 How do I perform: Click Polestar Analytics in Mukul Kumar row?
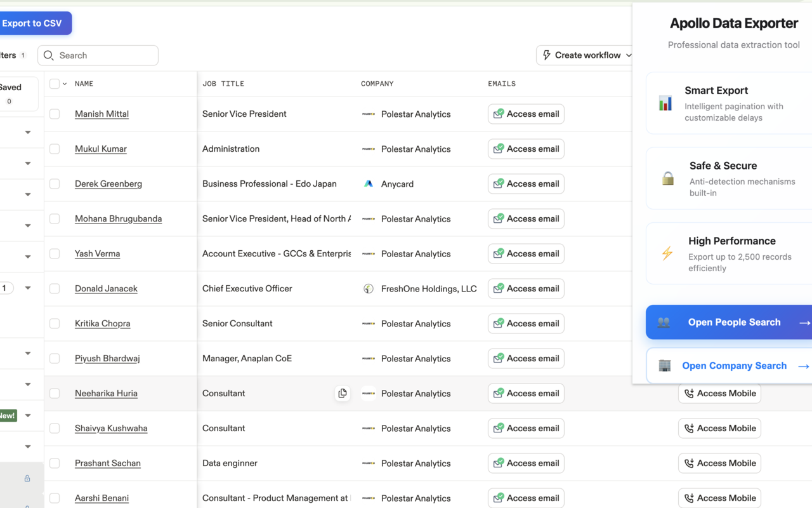[x=416, y=149]
